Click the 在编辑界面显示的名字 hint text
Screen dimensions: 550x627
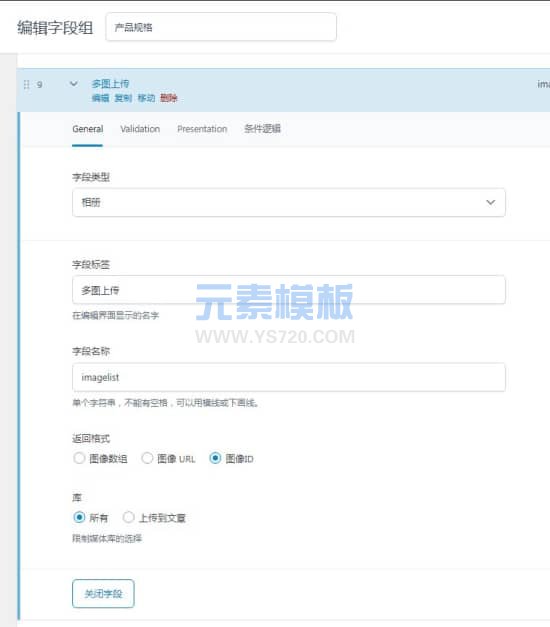pos(116,315)
